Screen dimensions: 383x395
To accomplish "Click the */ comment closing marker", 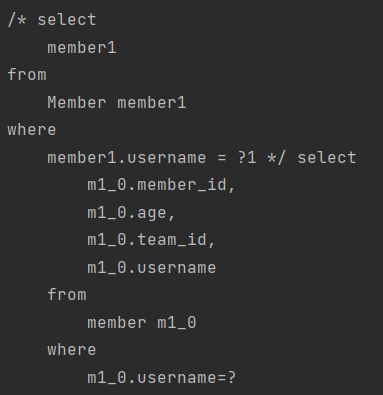I will click(x=277, y=157).
